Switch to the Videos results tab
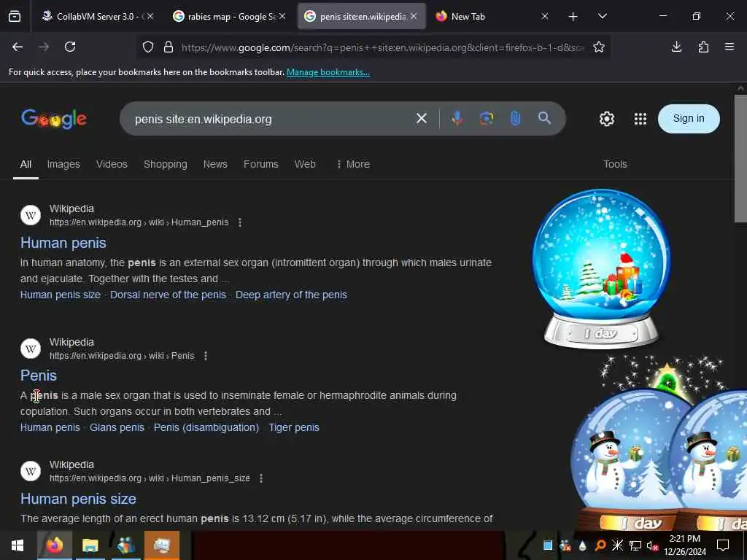Viewport: 747px width, 560px height. (x=112, y=164)
